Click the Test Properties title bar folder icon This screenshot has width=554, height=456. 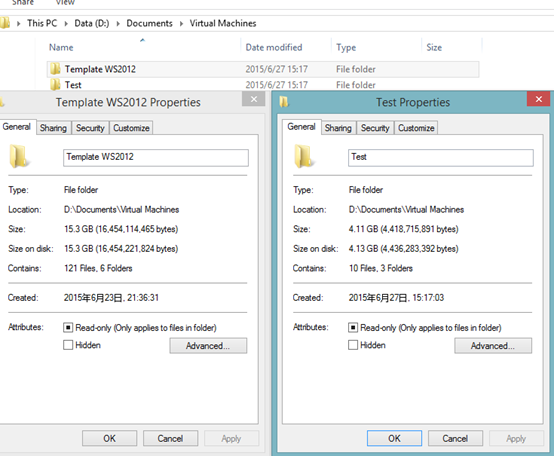coord(284,102)
